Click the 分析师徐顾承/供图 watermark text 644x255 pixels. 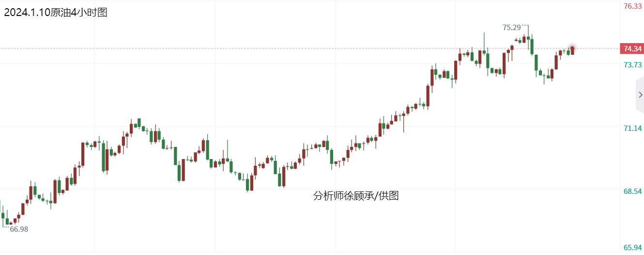point(356,196)
